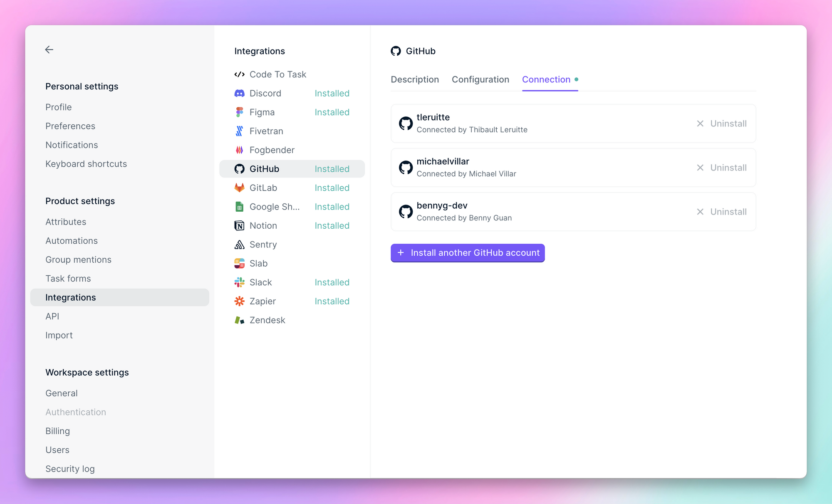This screenshot has height=504, width=832.
Task: Click the Figma logo icon
Action: [239, 112]
